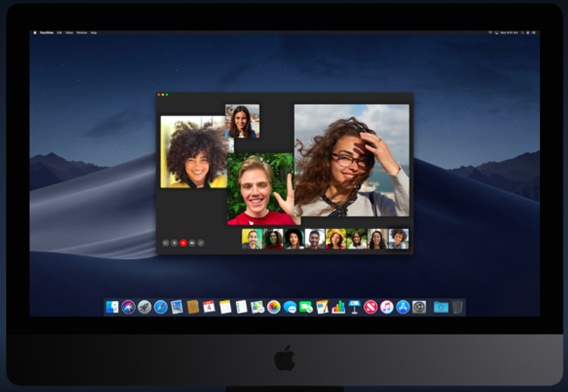Viewport: 568px width, 392px height.
Task: Open the Apple menu
Action: click(x=35, y=32)
